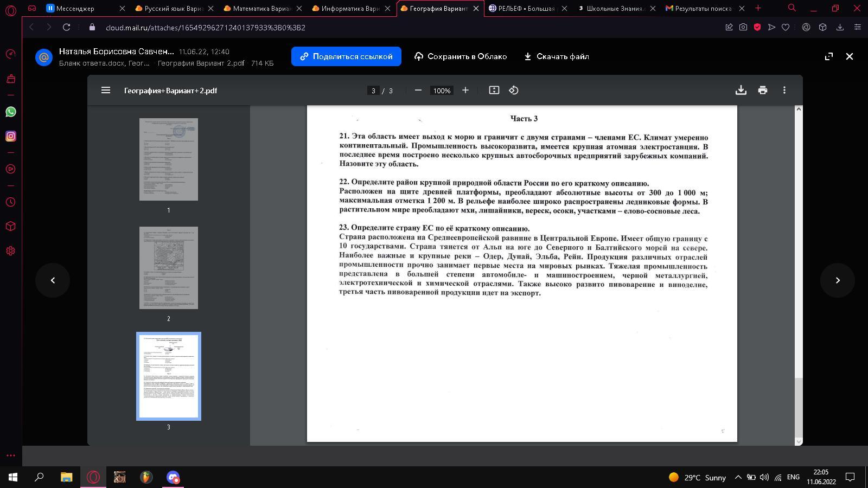Search tabs with magnifier icon
The width and height of the screenshot is (868, 488).
click(x=792, y=8)
